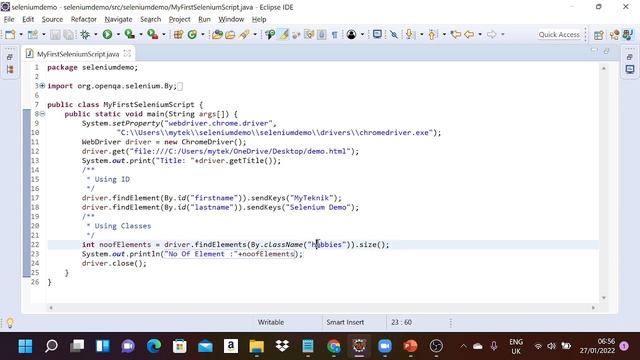
Task: Click the Open Task folder icon
Action: [230, 35]
